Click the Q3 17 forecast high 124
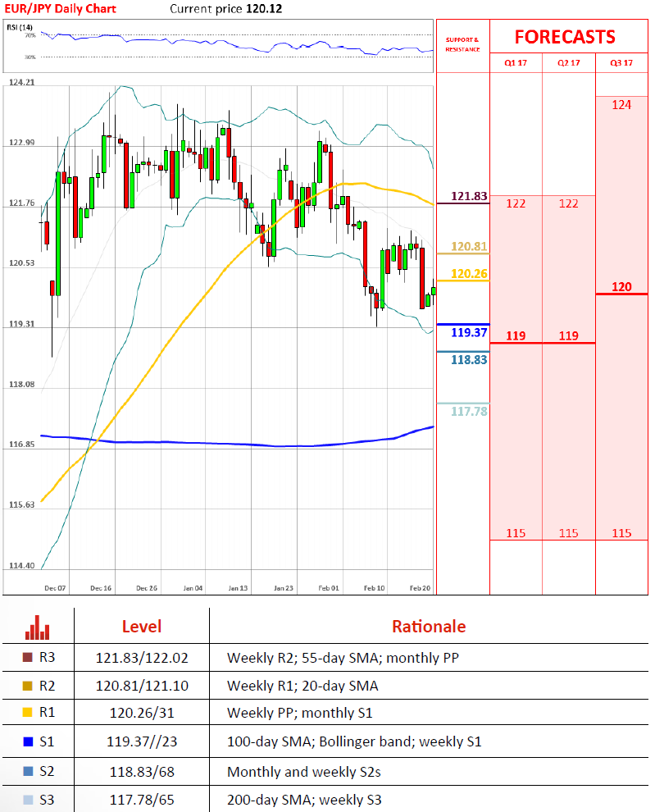Screen dimensions: 655x812 [621, 105]
